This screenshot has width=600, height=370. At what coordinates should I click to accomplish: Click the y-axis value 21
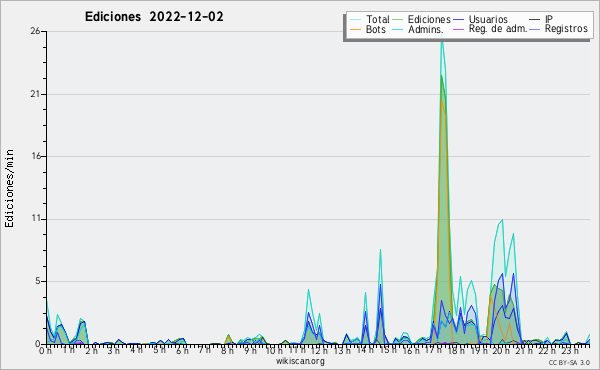pyautogui.click(x=35, y=94)
